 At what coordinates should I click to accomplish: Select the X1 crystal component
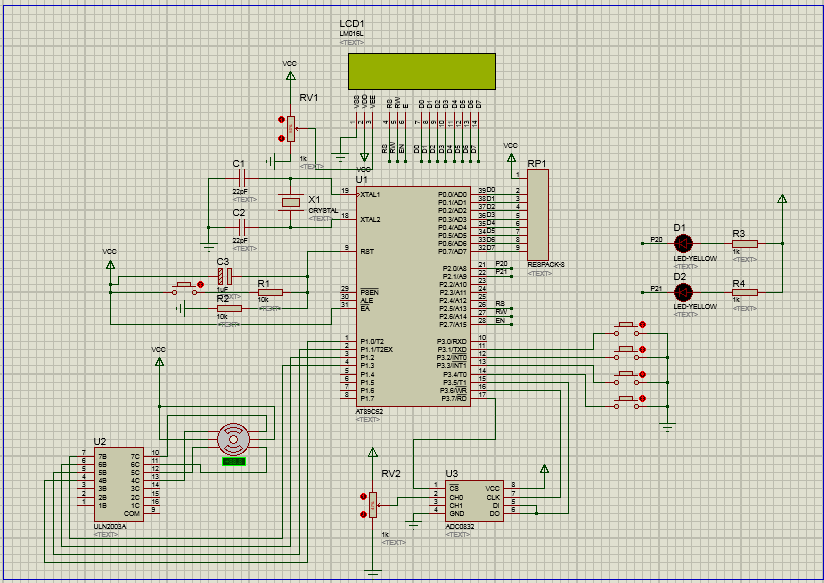291,202
